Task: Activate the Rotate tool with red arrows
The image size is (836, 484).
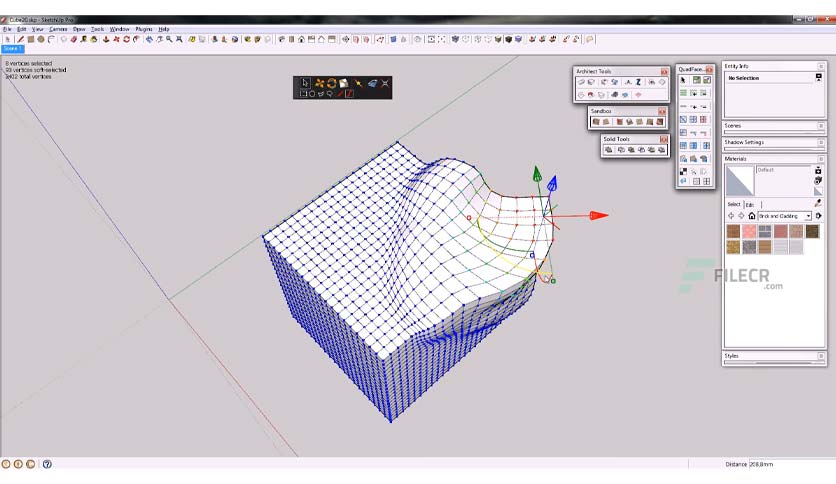Action: click(126, 39)
